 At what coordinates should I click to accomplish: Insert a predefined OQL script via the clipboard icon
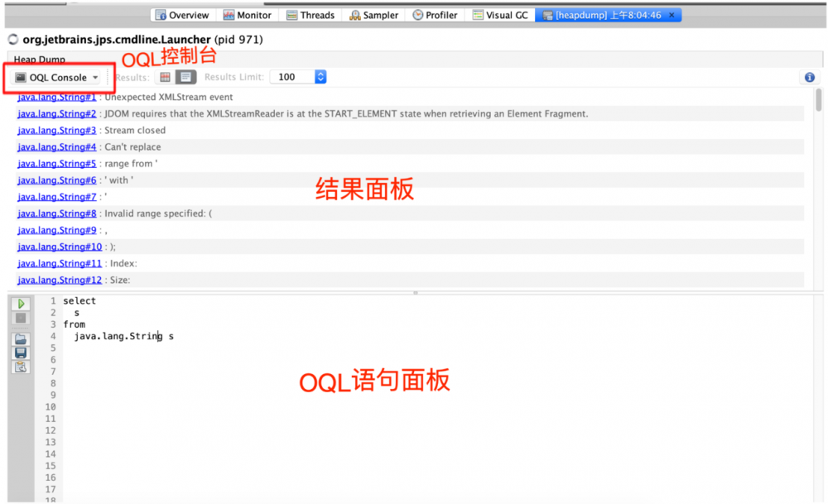tap(21, 367)
